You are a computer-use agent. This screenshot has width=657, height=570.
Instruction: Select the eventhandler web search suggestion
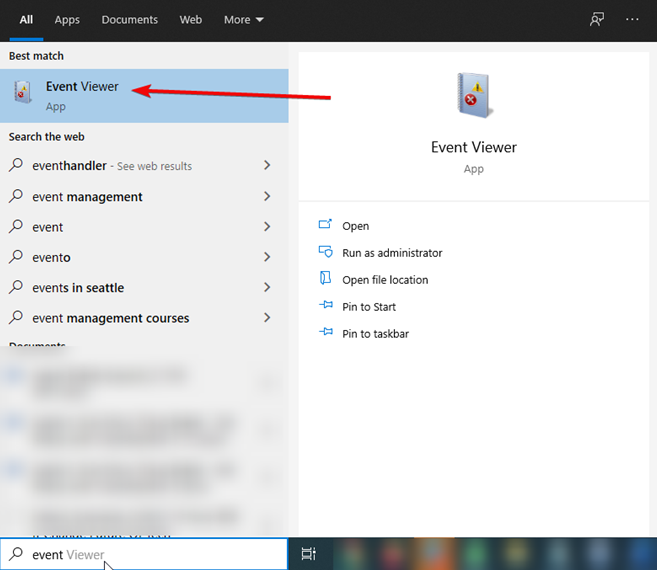(144, 166)
